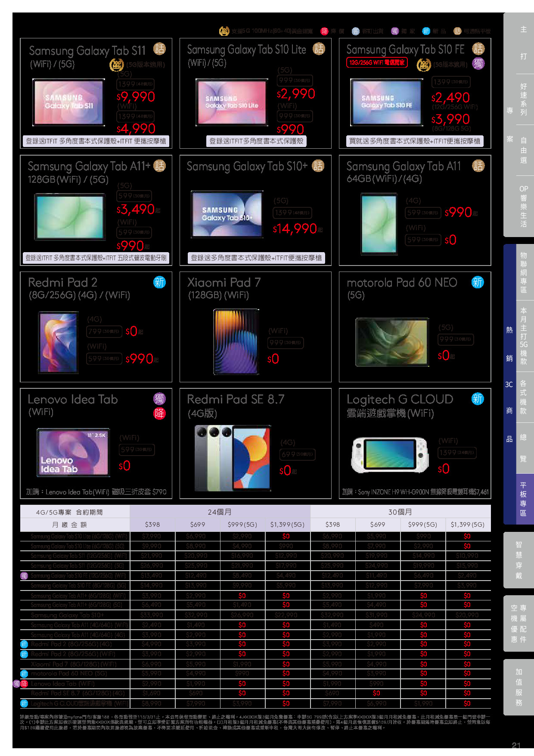
Task: Click the red 降 badge on Lenovo Idea Tab card
Action: [x=159, y=414]
